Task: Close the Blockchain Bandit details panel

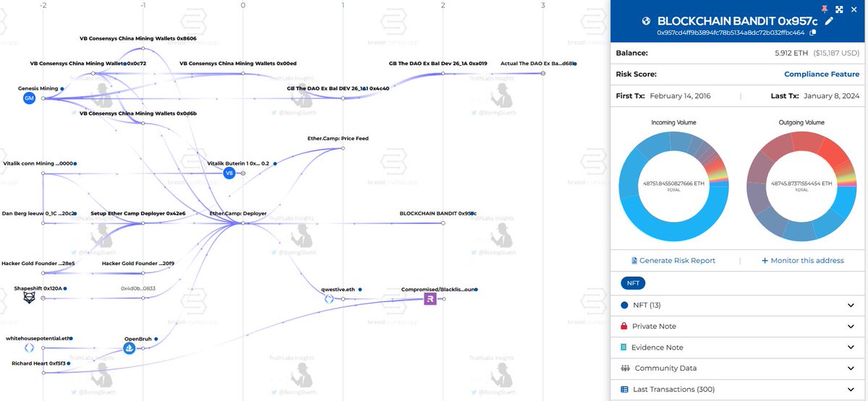Action: point(854,9)
